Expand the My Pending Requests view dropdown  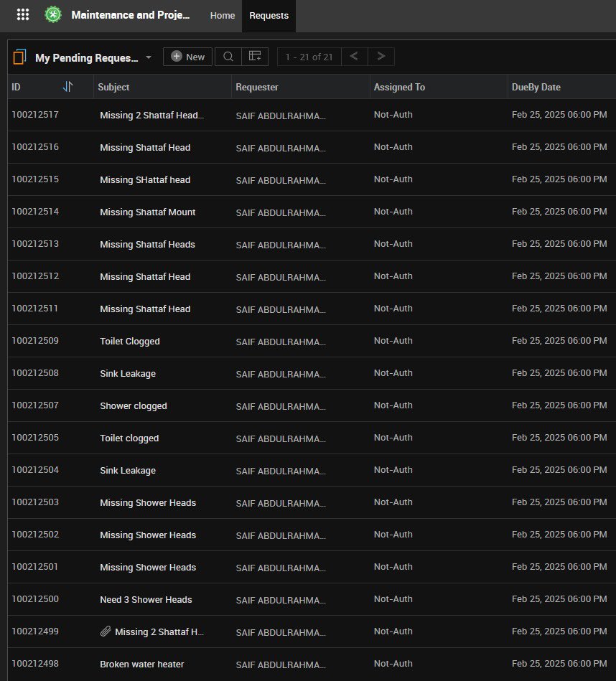[x=149, y=57]
